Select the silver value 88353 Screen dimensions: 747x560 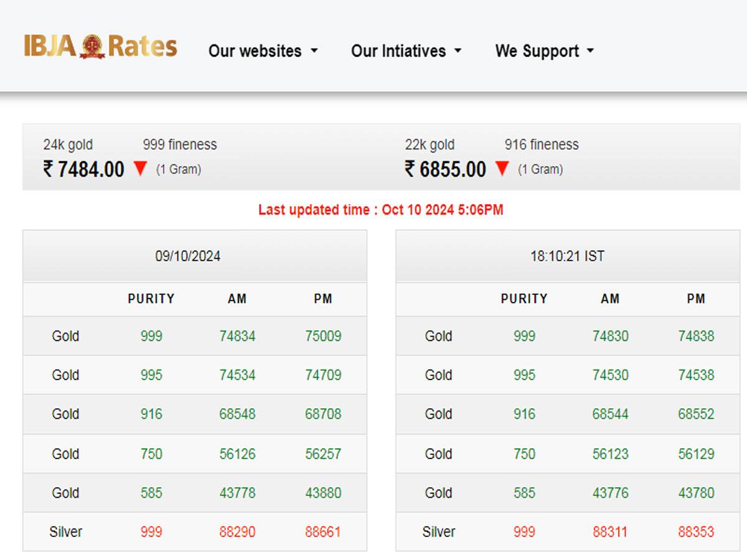point(696,532)
